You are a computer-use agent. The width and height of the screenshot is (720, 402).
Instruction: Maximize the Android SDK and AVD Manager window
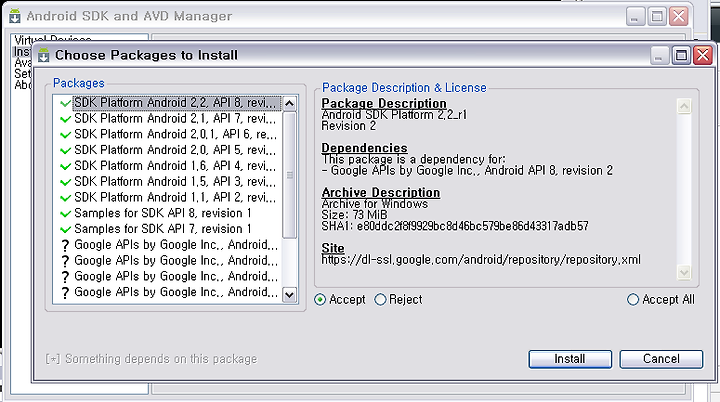click(657, 17)
